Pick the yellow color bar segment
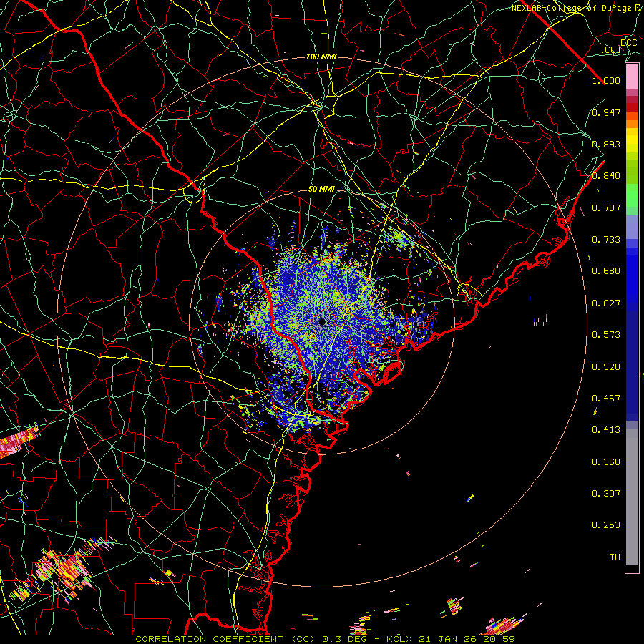 click(632, 140)
